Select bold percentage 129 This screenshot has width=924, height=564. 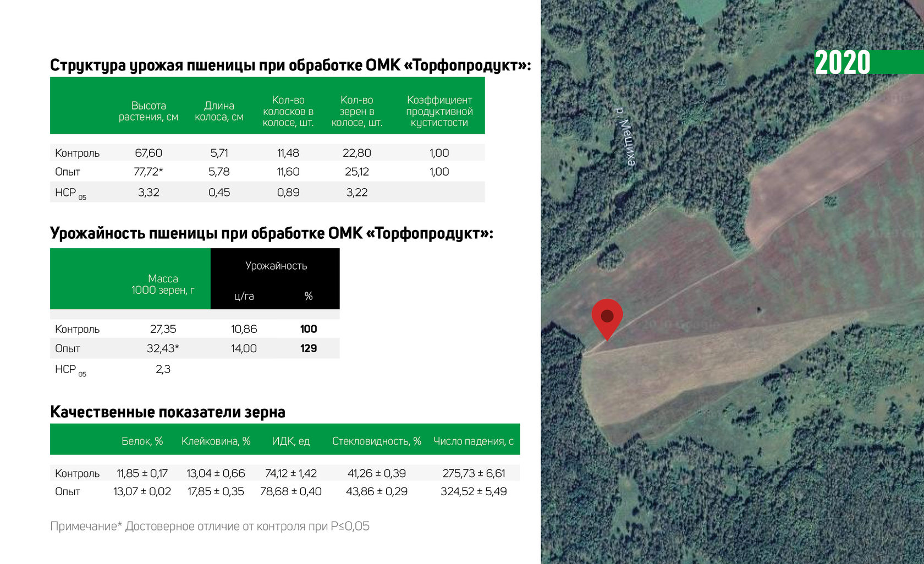click(309, 348)
